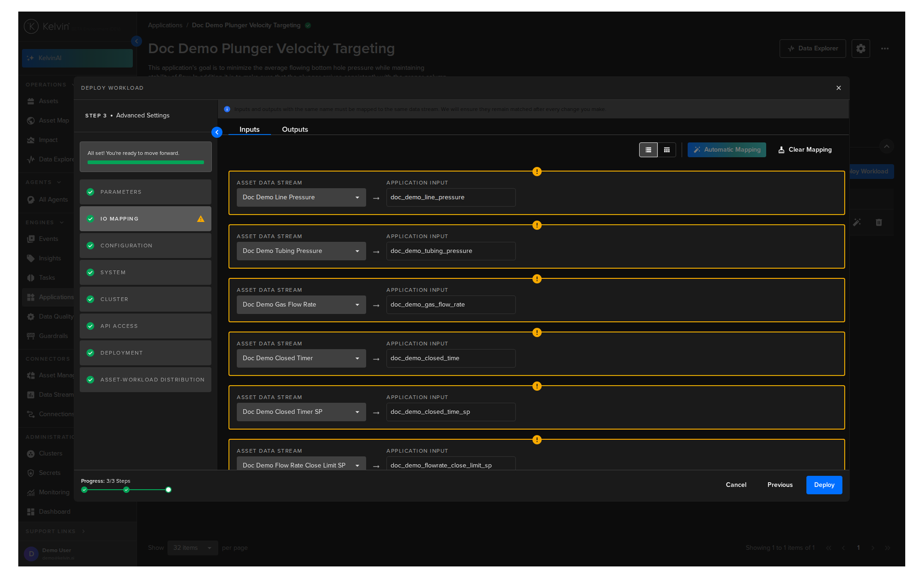
Task: Open the more options ellipsis menu
Action: point(885,48)
